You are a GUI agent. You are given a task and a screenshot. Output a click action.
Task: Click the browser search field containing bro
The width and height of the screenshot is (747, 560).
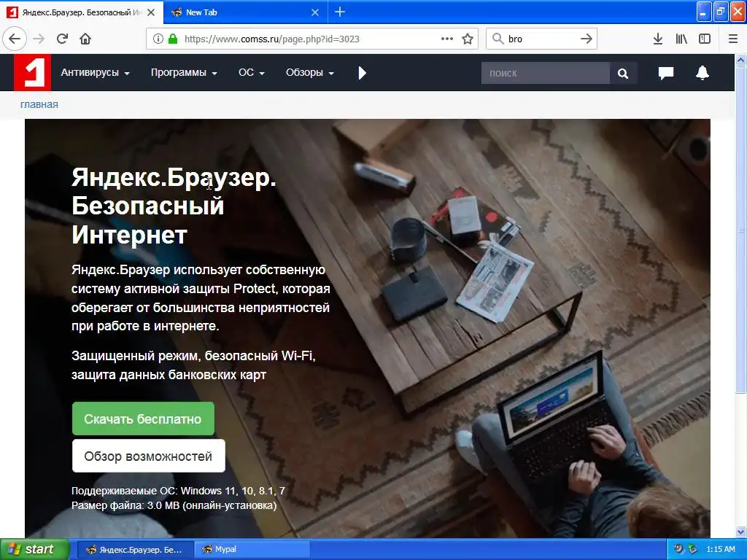coord(543,39)
